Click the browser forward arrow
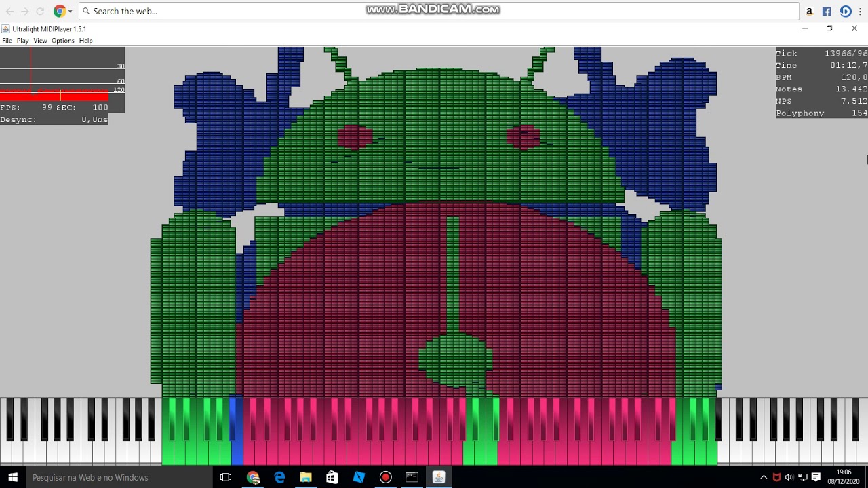The height and width of the screenshot is (488, 868). [x=25, y=12]
